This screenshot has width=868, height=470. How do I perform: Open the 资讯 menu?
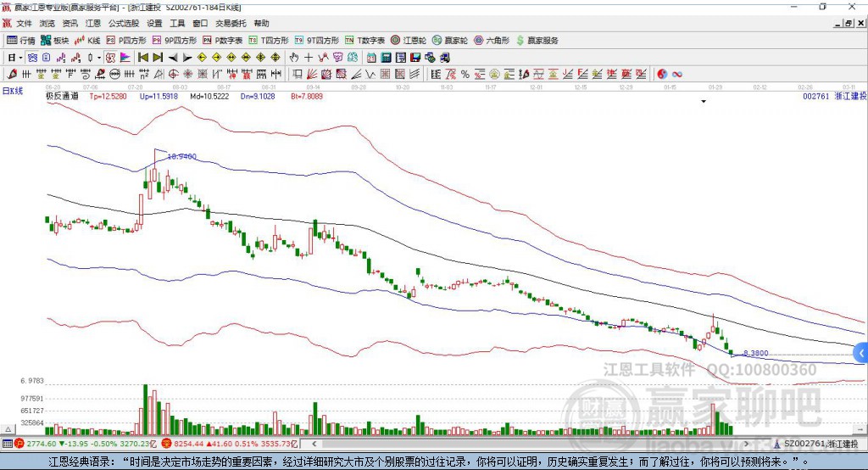70,23
